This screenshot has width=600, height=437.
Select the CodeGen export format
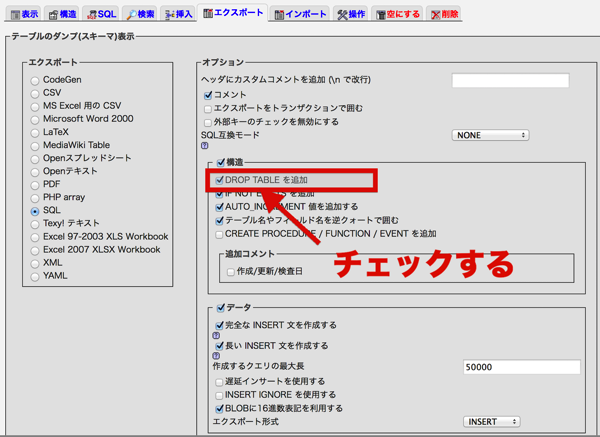(35, 80)
